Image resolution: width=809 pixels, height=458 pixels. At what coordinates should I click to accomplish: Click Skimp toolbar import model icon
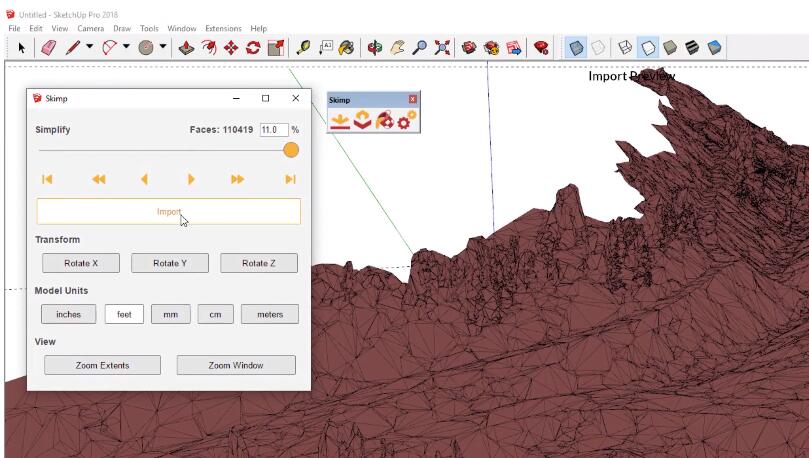[340, 121]
